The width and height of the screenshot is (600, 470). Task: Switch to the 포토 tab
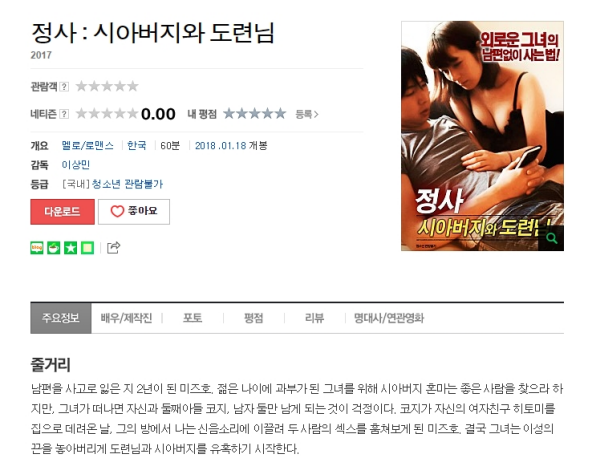coord(192,318)
